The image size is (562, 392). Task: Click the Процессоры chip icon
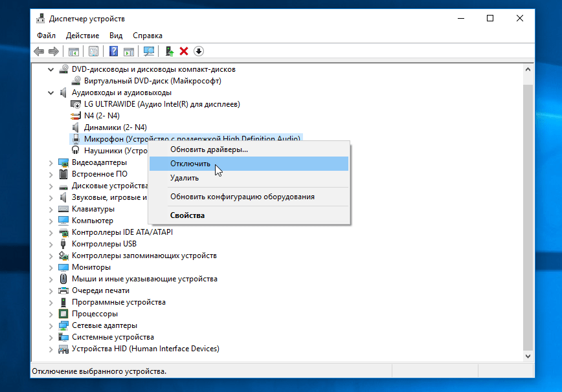(63, 314)
